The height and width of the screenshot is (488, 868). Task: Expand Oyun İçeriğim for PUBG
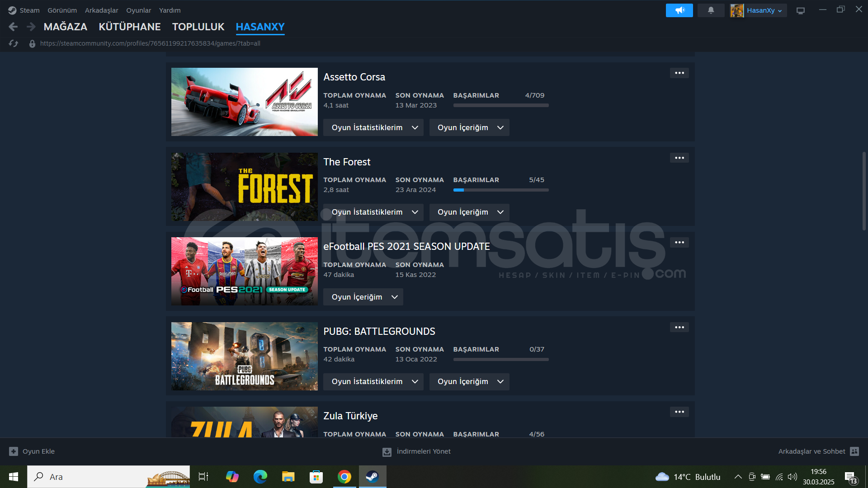469,382
